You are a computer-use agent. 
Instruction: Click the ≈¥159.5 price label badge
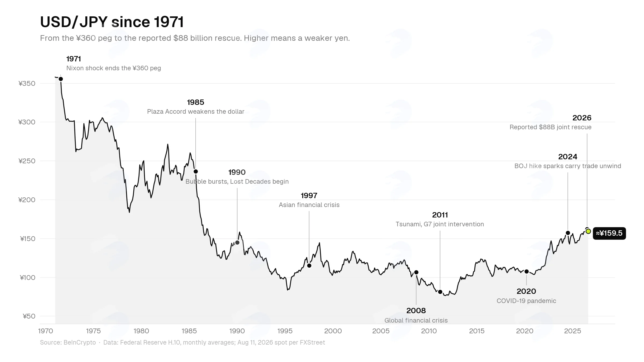609,233
